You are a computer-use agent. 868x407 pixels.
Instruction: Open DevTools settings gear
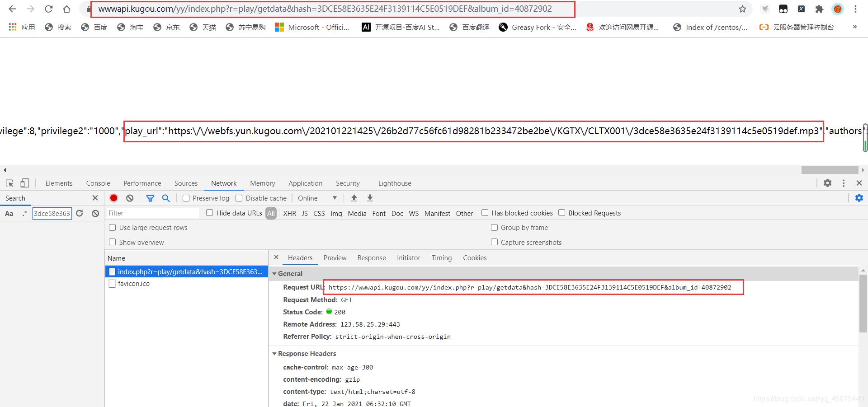pyautogui.click(x=828, y=183)
